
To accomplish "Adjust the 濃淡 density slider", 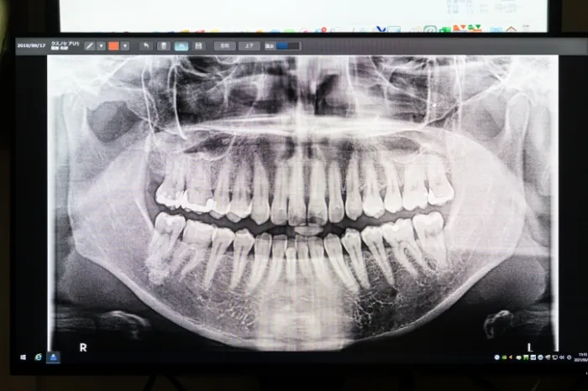I will (x=287, y=45).
